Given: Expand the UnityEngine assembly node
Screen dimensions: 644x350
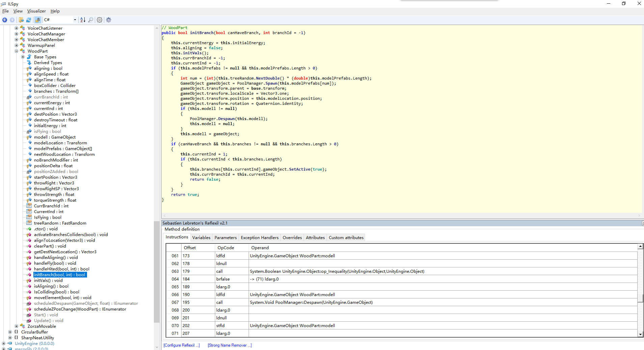Looking at the screenshot, I should (x=3, y=344).
